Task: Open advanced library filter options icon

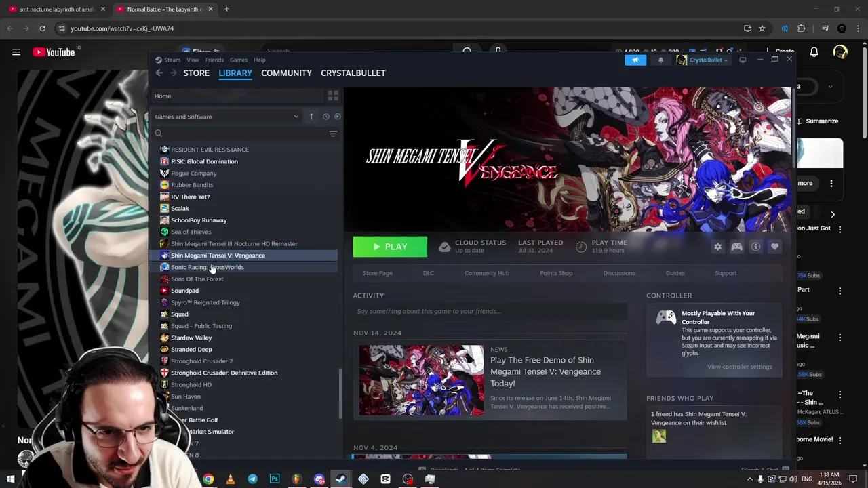Action: coord(333,134)
